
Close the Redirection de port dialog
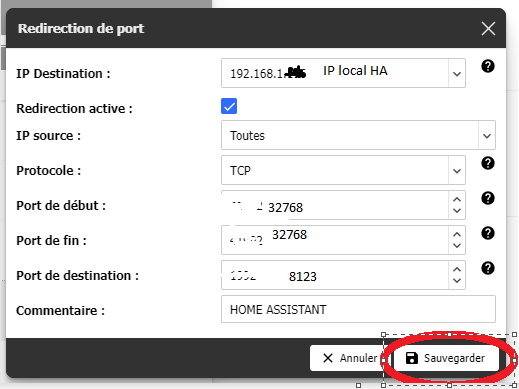488,28
